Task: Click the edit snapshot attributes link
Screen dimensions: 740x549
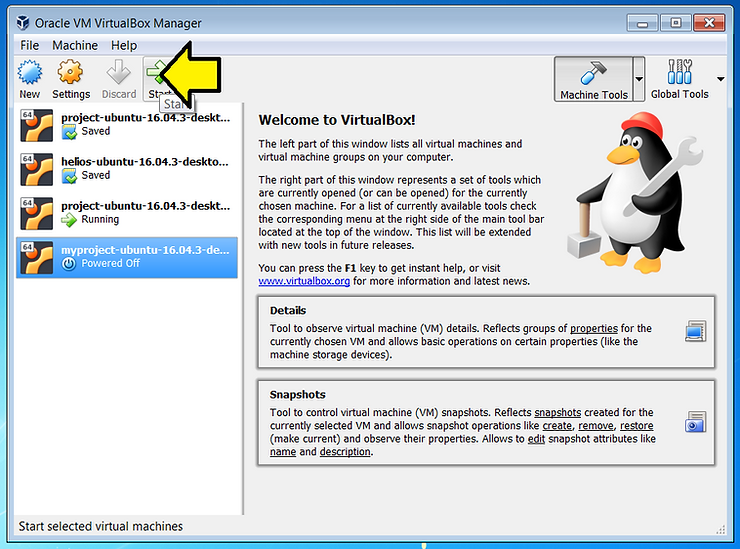Action: [x=536, y=439]
